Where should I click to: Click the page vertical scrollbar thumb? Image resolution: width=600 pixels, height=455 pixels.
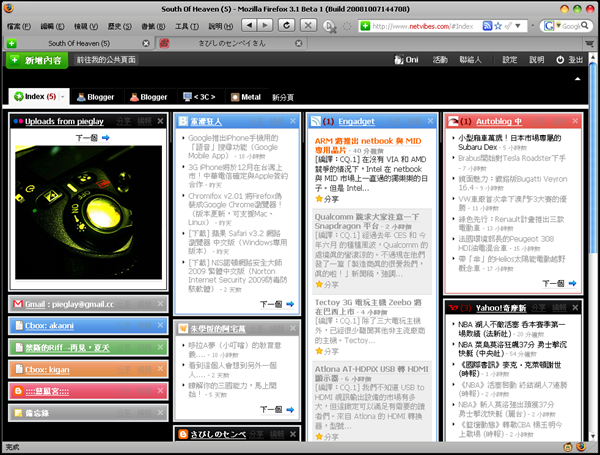click(x=593, y=157)
